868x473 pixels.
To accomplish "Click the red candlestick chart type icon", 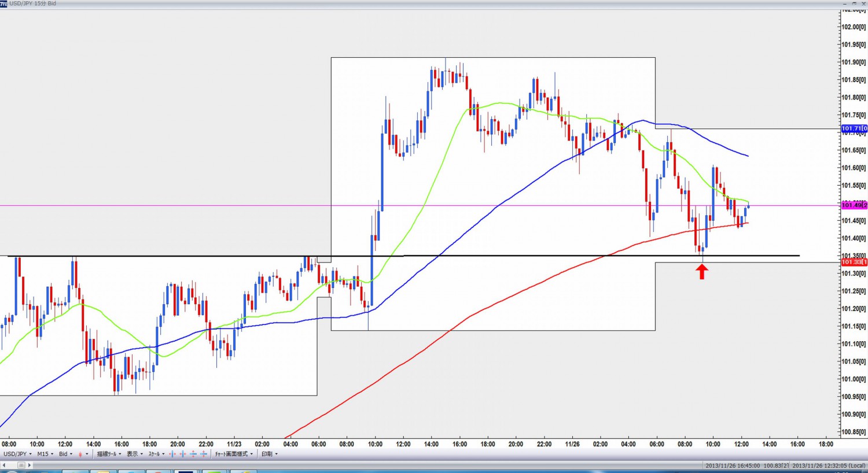I will [80, 454].
